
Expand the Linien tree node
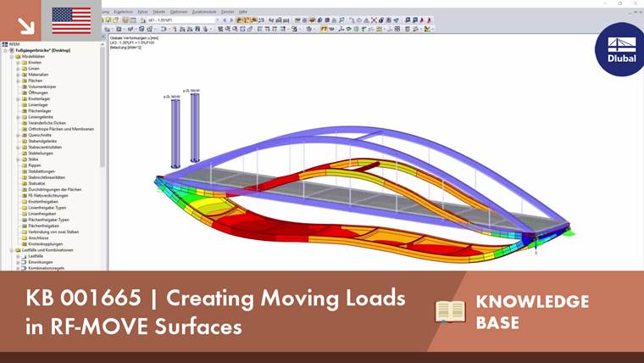pyautogui.click(x=18, y=69)
